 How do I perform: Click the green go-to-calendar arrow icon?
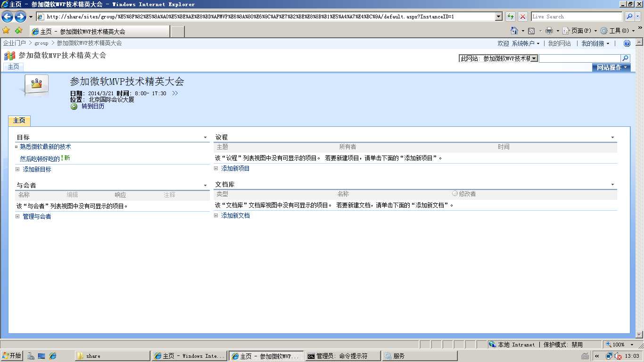tap(74, 107)
